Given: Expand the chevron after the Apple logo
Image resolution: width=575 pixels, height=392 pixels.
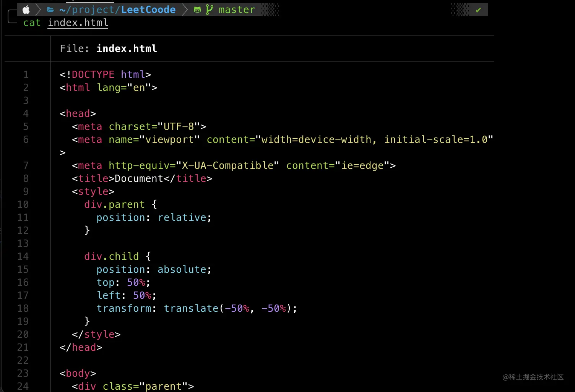Looking at the screenshot, I should click(x=38, y=10).
